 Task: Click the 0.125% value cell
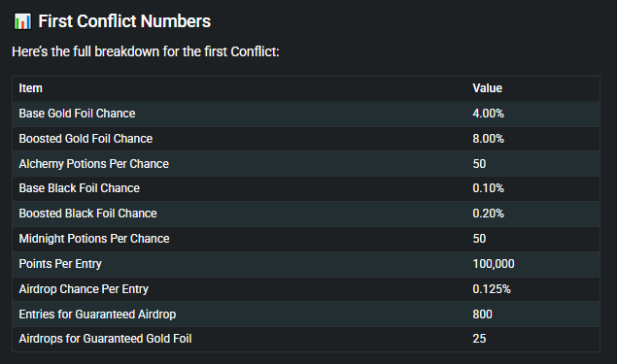point(492,289)
